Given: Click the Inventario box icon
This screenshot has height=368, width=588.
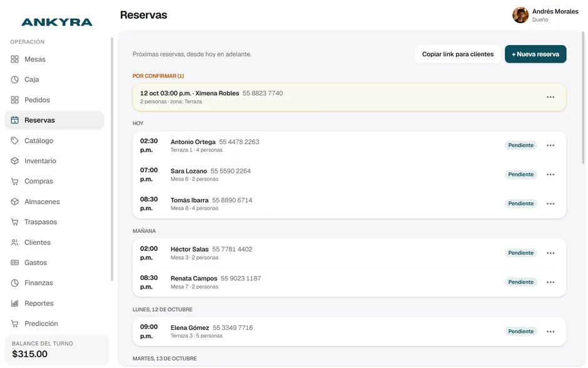Looking at the screenshot, I should [14, 161].
